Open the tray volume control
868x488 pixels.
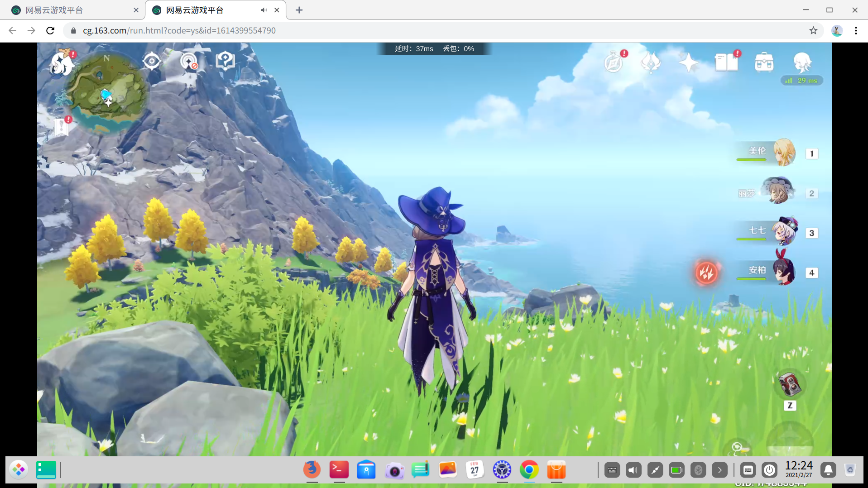coord(633,470)
